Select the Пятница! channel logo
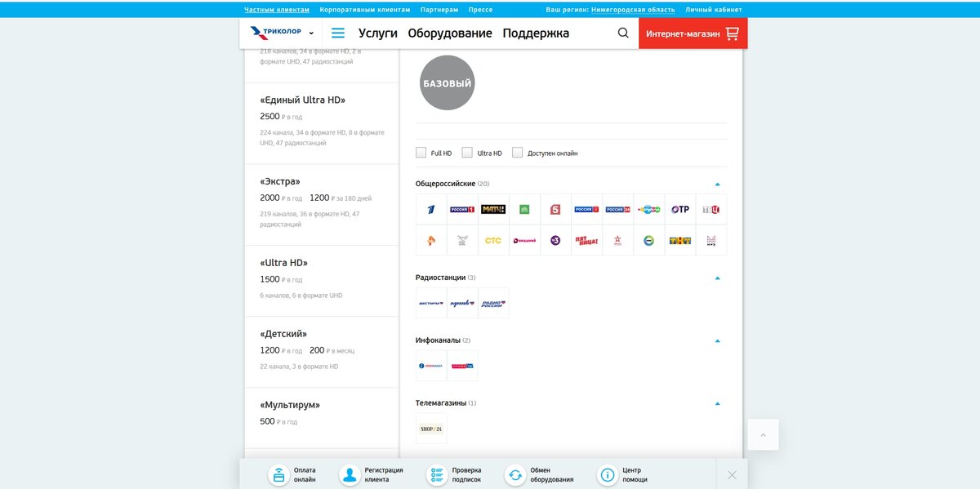The width and height of the screenshot is (980, 489). click(x=586, y=240)
